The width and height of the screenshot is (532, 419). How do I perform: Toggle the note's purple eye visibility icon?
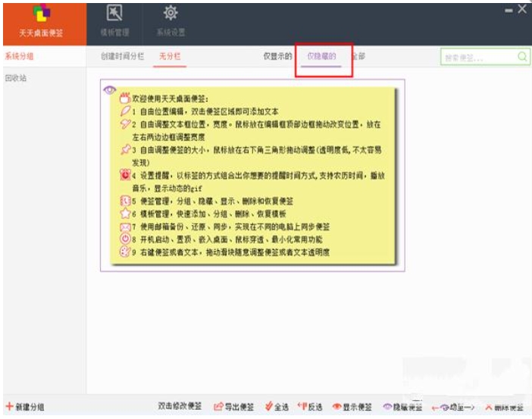110,90
